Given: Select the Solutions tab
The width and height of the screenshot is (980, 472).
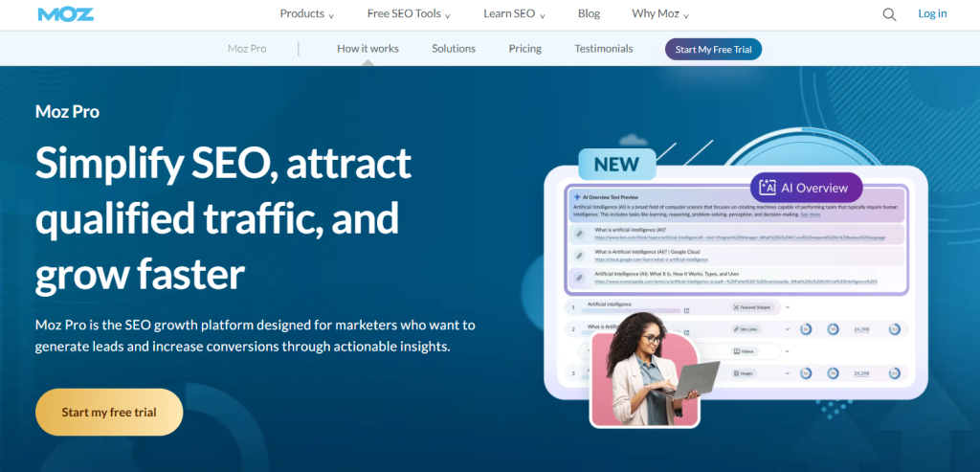Looking at the screenshot, I should [453, 49].
